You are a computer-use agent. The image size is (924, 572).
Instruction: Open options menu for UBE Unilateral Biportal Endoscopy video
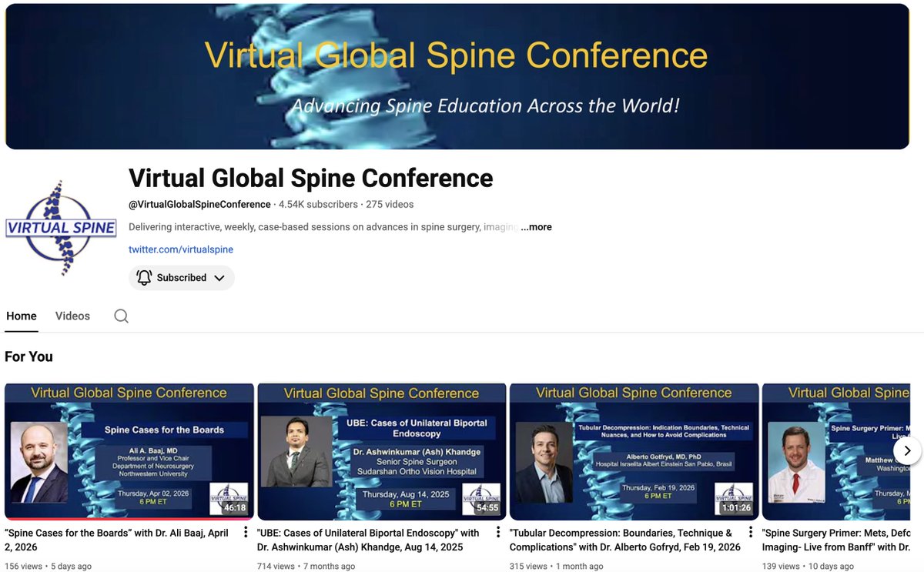tap(498, 533)
